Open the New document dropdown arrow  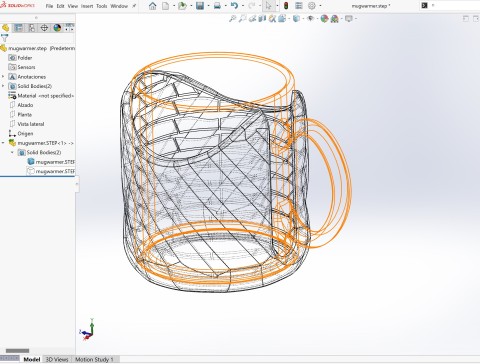(174, 6)
